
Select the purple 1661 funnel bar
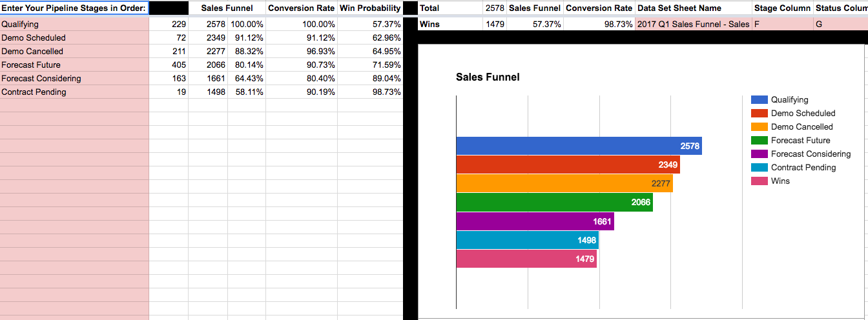(x=535, y=221)
